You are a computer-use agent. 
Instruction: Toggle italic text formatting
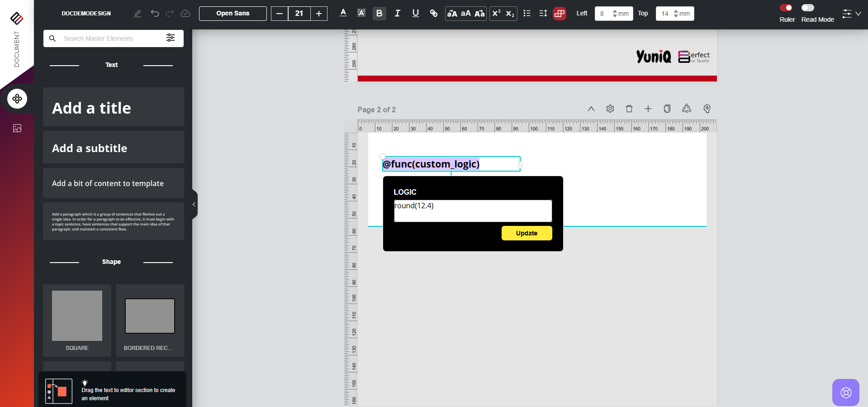click(397, 14)
